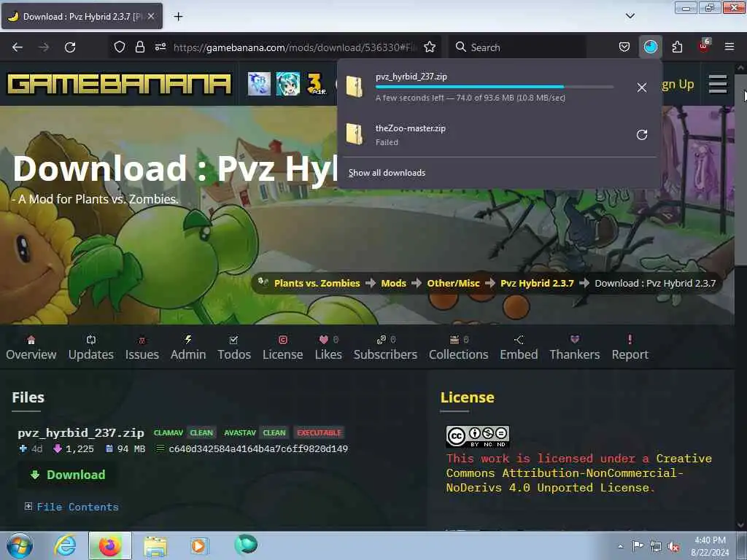
Task: Toggle the downloads panel toolbar icon
Action: coord(650,47)
